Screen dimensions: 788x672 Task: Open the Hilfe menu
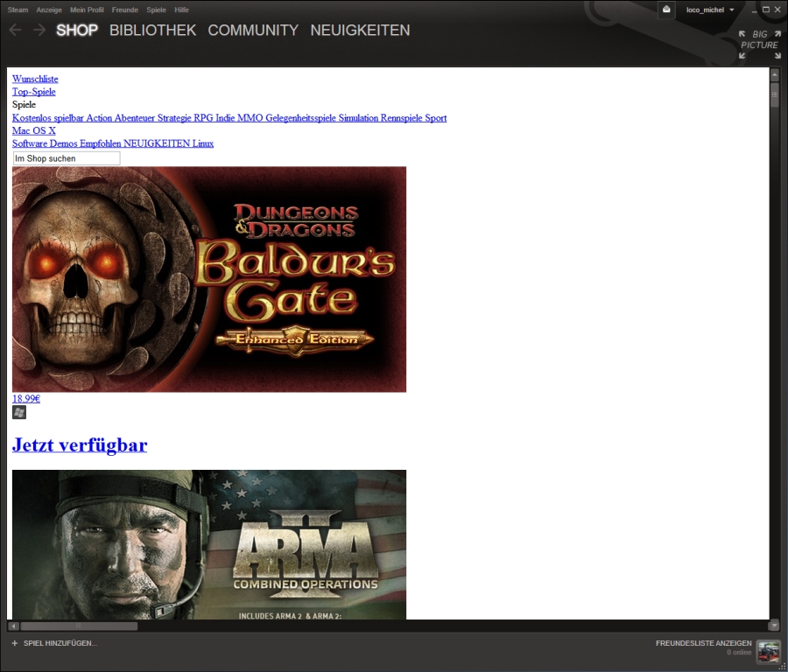point(181,10)
